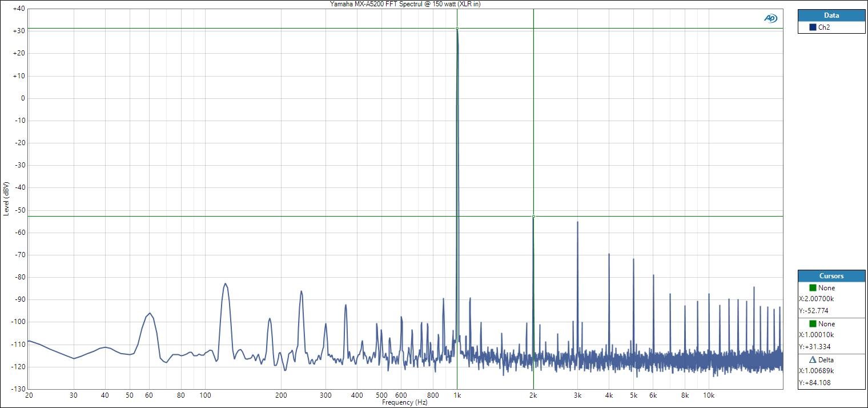This screenshot has width=868, height=408.
Task: Click the Level (dBV) axis label
Action: 6,198
